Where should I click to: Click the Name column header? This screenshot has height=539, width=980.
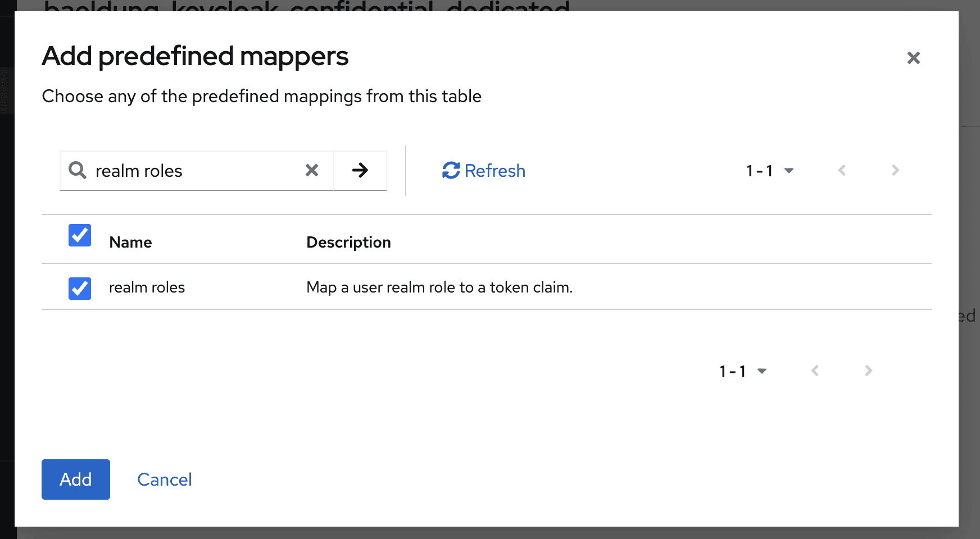(x=130, y=242)
